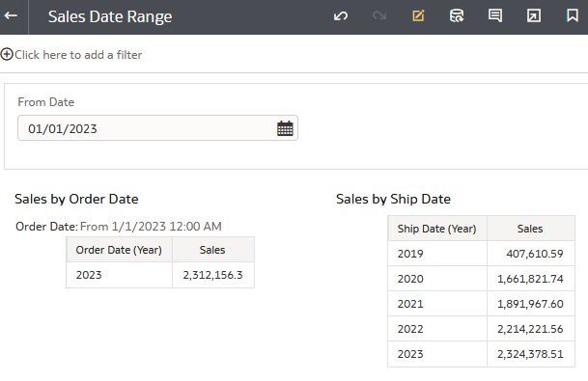Click the Sales by Order Date title
588x381 pixels.
[76, 199]
